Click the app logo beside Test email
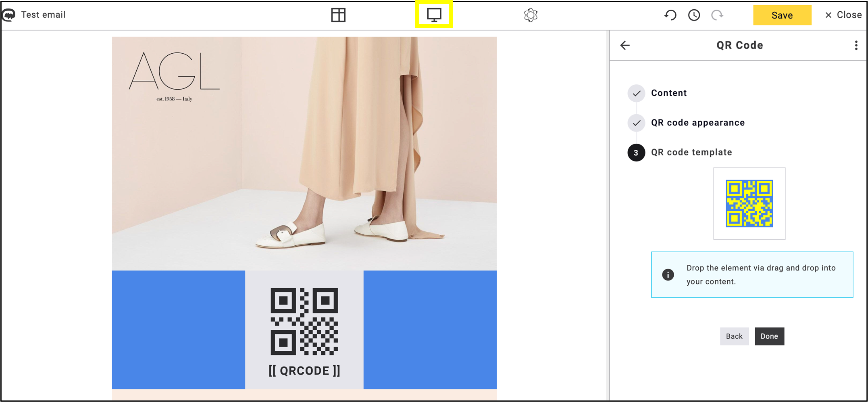The height and width of the screenshot is (402, 868). (9, 15)
